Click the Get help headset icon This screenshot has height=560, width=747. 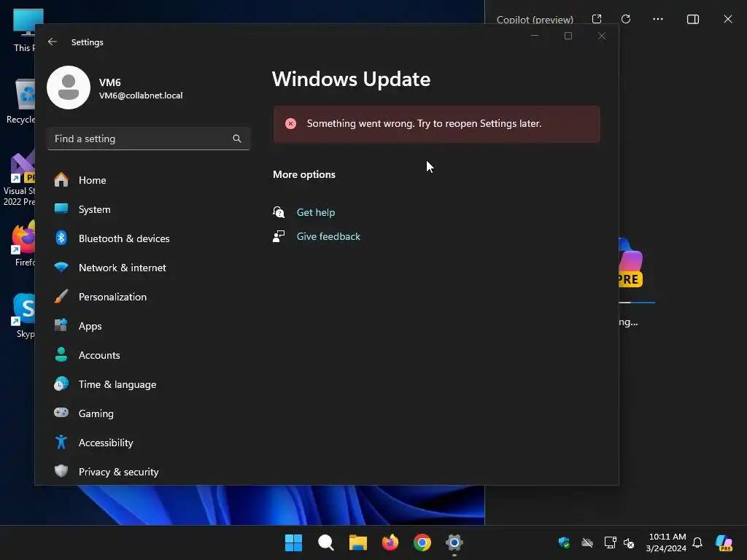tap(279, 212)
